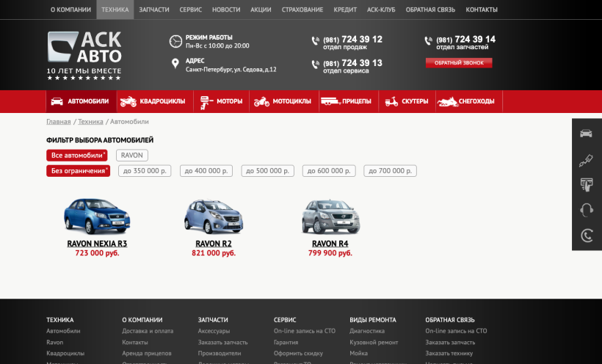The image size is (602, 364).
Task: Click the Обратный звонок button
Action: click(x=459, y=62)
